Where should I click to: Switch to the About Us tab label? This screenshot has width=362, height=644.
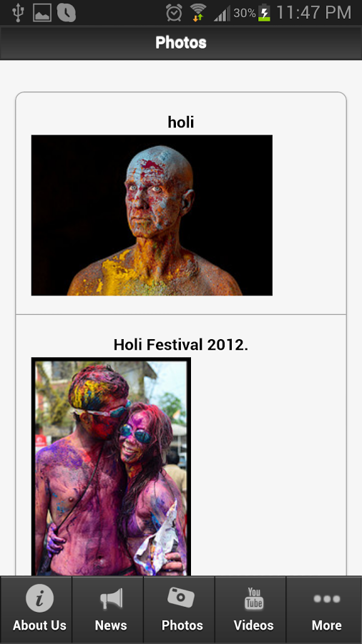click(x=39, y=625)
